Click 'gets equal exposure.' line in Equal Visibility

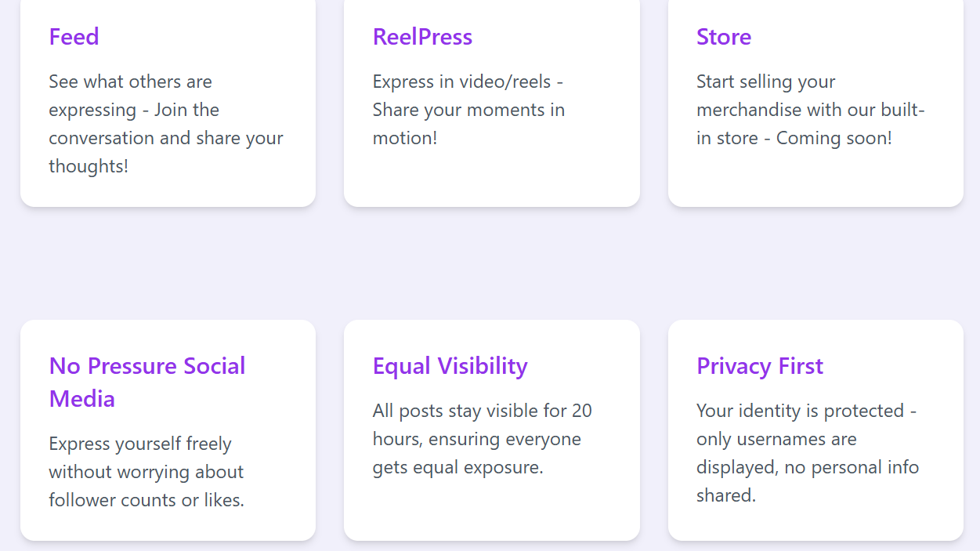(458, 468)
